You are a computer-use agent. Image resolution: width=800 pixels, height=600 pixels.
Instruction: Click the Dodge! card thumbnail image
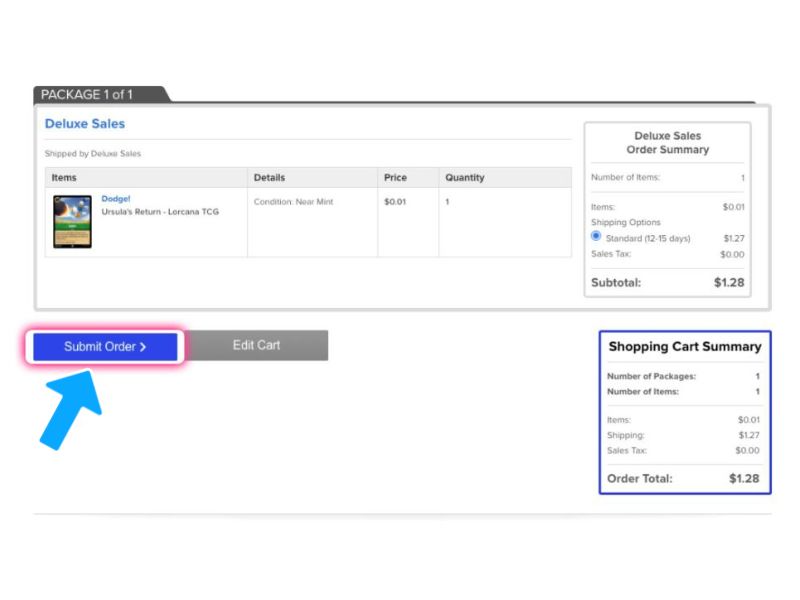point(72,221)
